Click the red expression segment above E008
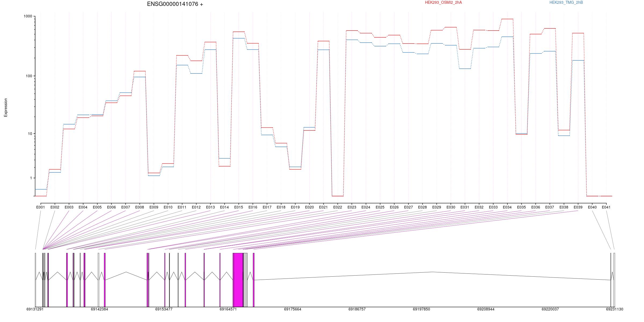This screenshot has height=322, width=644. pyautogui.click(x=140, y=71)
